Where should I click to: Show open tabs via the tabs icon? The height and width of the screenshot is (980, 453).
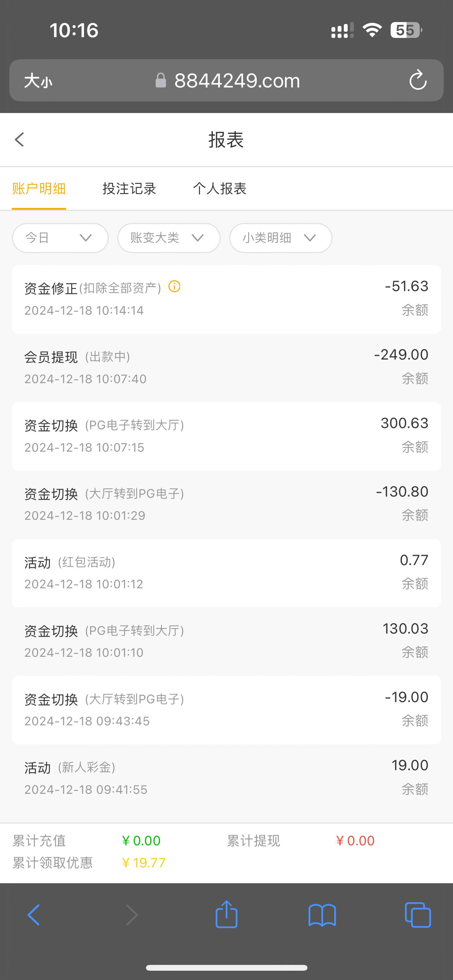pyautogui.click(x=417, y=915)
